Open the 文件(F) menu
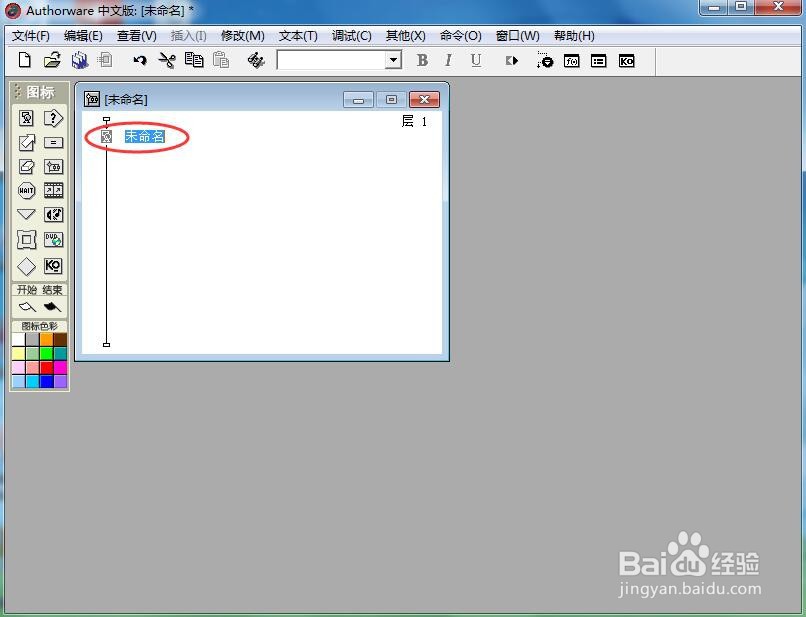806x617 pixels. click(x=31, y=35)
